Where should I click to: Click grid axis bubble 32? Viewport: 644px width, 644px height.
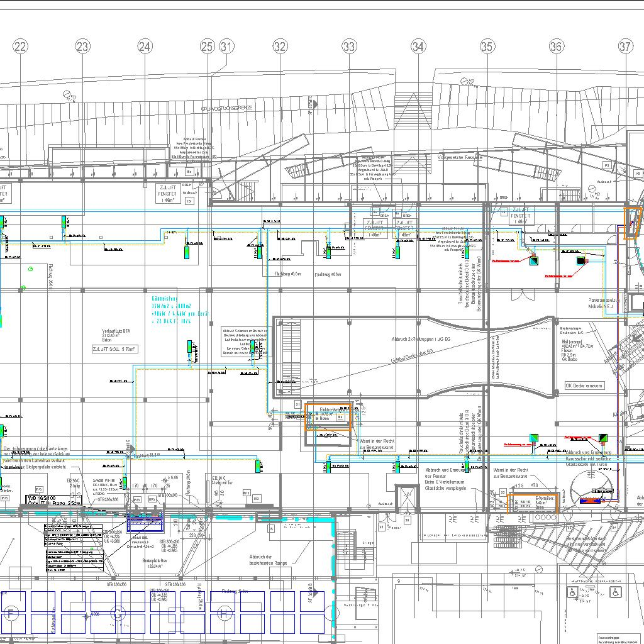(x=280, y=47)
